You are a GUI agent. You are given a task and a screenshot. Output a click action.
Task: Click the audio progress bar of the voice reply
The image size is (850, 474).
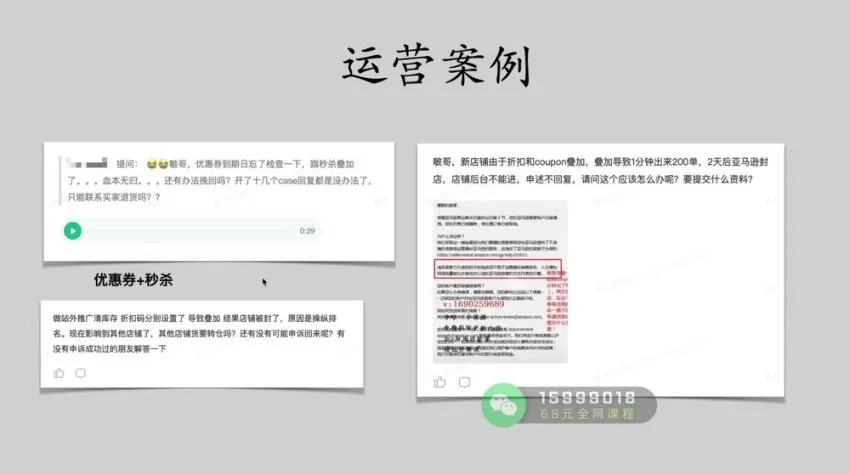[x=193, y=230]
